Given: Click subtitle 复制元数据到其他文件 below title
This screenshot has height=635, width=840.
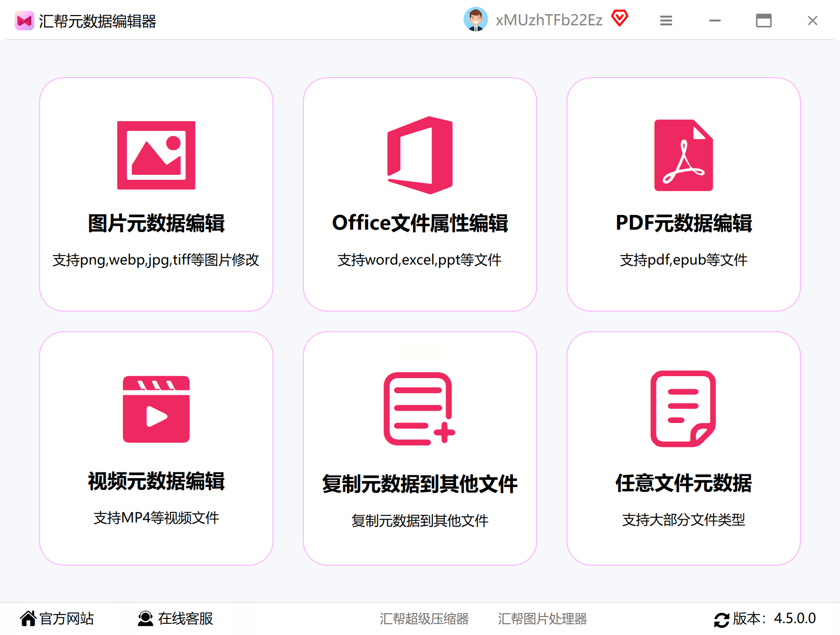Looking at the screenshot, I should (420, 521).
